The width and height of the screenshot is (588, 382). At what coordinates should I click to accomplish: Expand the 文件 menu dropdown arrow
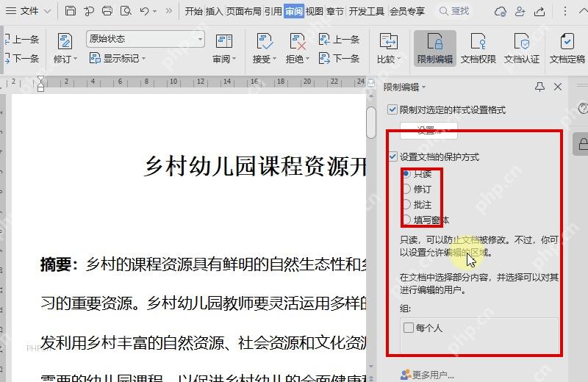pos(48,11)
